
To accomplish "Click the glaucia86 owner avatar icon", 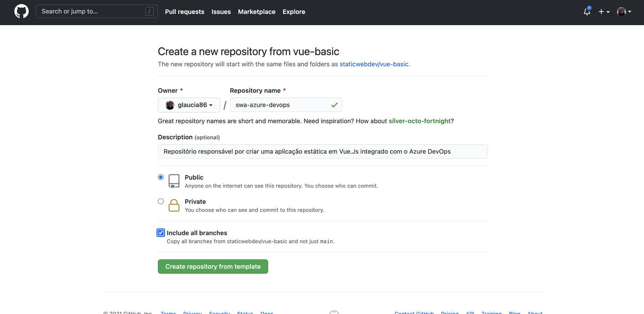I will (x=170, y=105).
